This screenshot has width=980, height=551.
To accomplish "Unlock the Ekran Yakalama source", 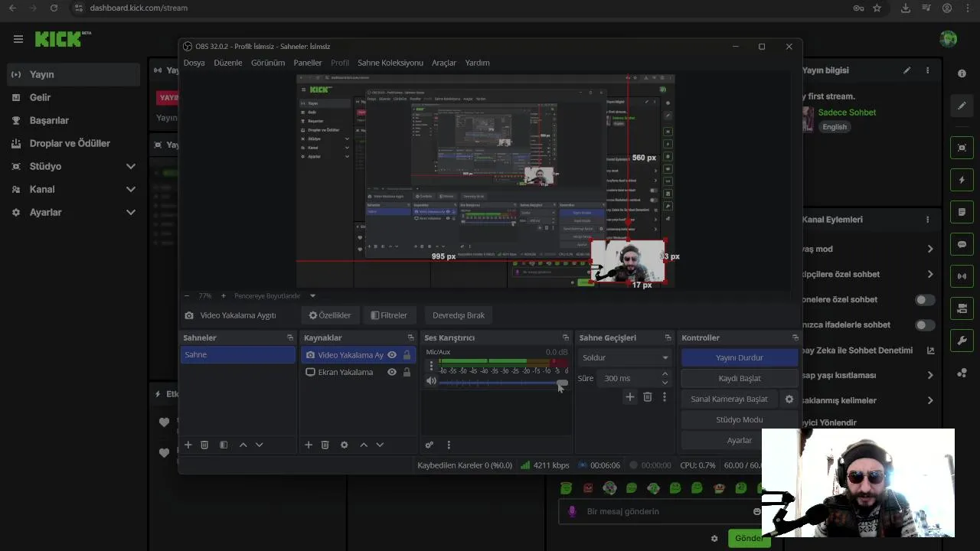I will click(407, 372).
